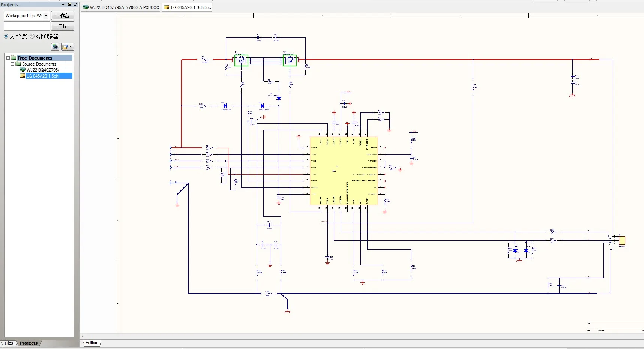Open the Projects panel options arrow menu

[x=63, y=4]
